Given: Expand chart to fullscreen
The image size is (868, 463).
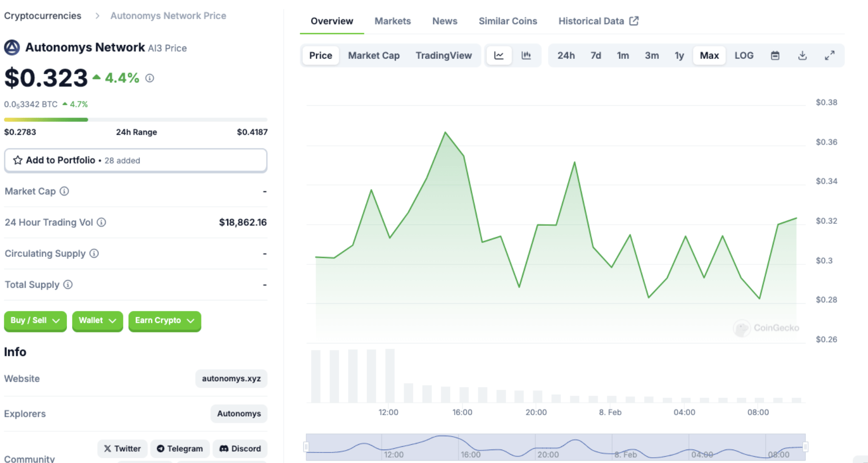Looking at the screenshot, I should 830,55.
